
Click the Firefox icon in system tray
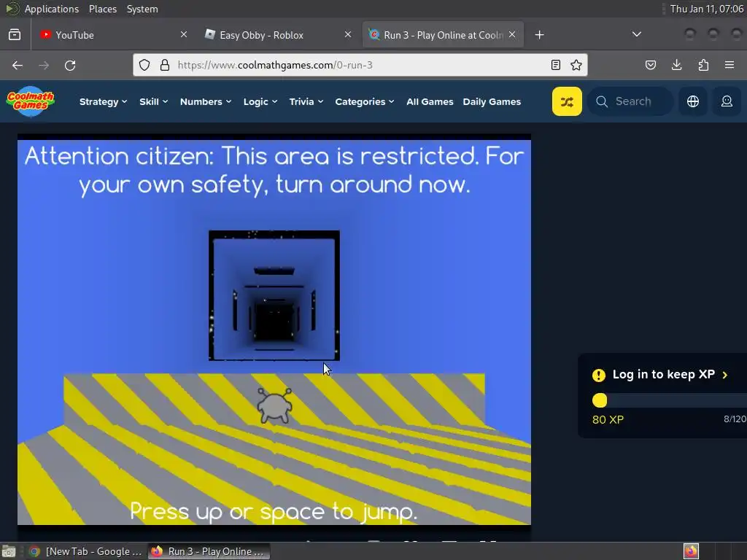(x=691, y=551)
